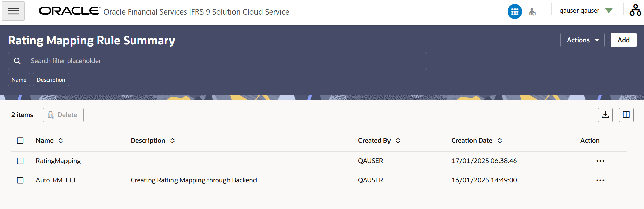Expand the Actions dropdown
Screen dimensions: 644x209
pos(582,40)
